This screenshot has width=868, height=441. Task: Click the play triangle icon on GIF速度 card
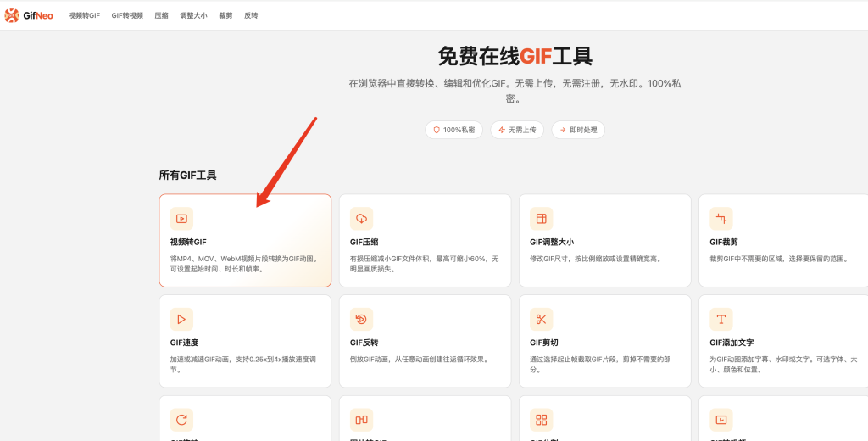point(181,319)
